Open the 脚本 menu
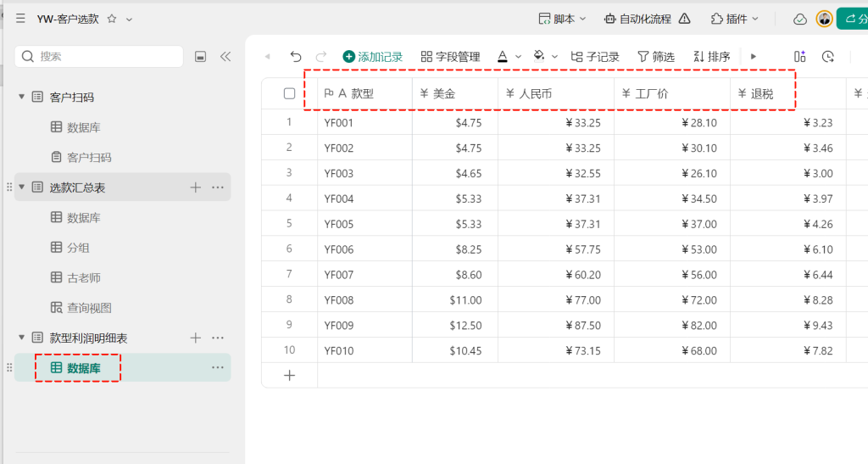The height and width of the screenshot is (464, 868). click(562, 19)
